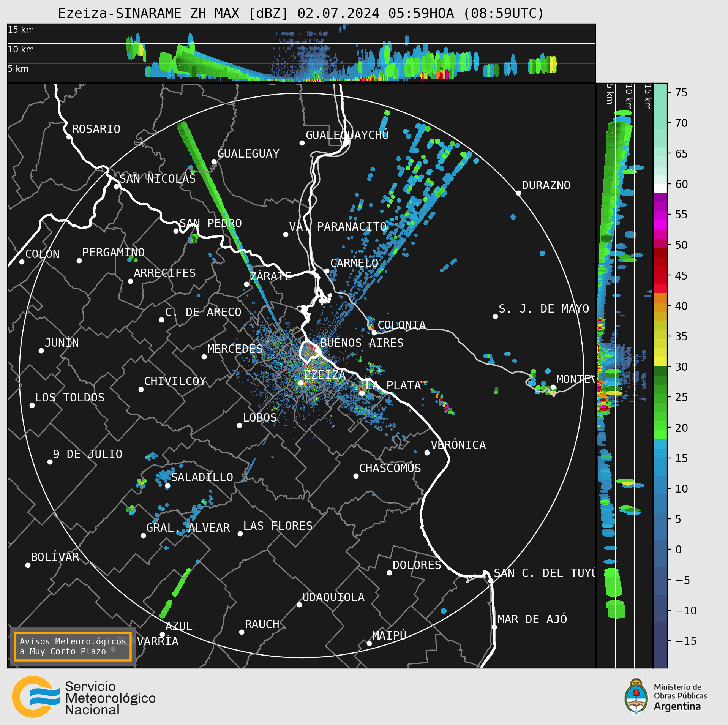Viewport: 728px width, 725px height.
Task: Click the COLONIA city marker dot
Action: (374, 333)
